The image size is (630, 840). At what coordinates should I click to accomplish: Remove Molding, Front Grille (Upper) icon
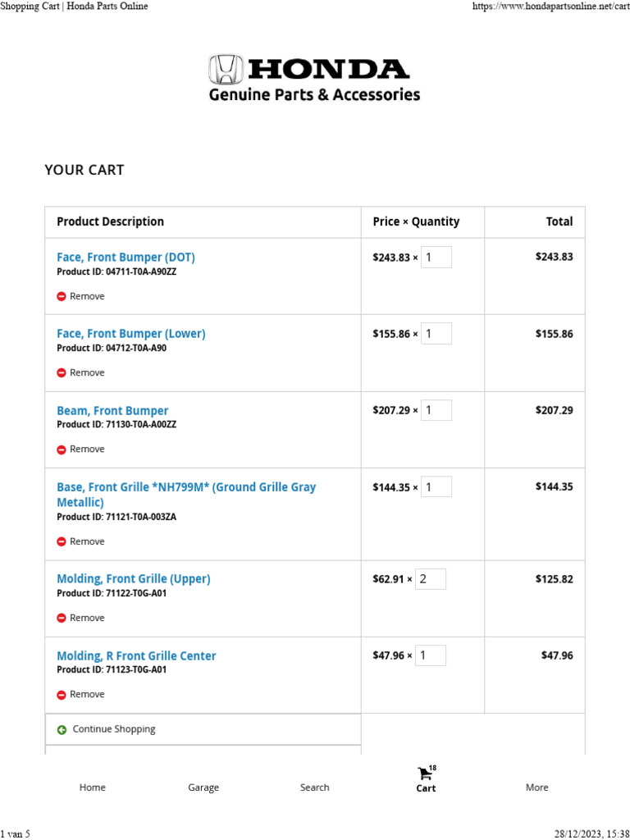click(x=62, y=618)
